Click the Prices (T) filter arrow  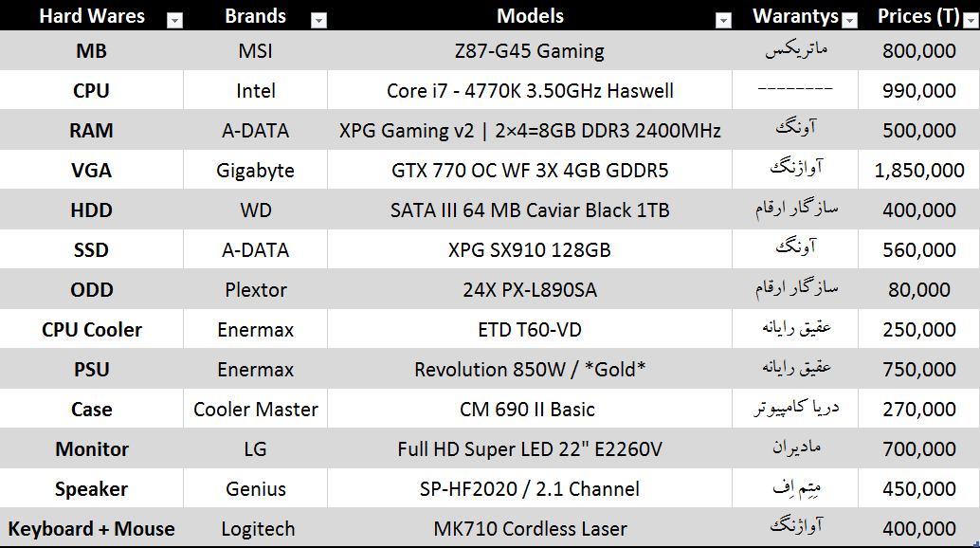point(971,20)
